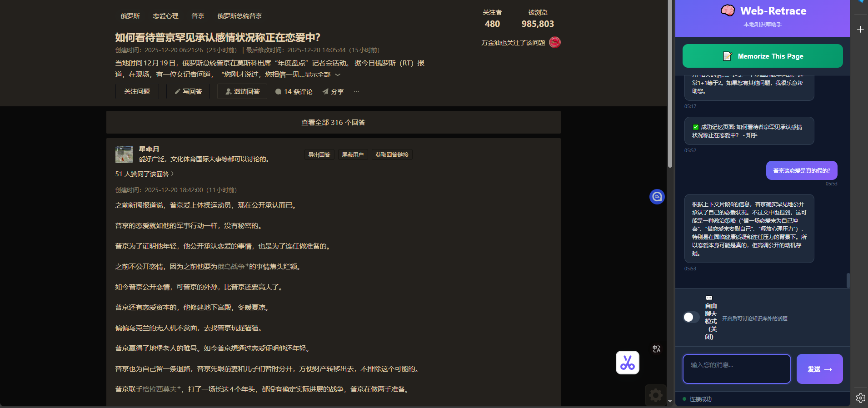
Task: Expand question description with 显示全部
Action: point(322,75)
